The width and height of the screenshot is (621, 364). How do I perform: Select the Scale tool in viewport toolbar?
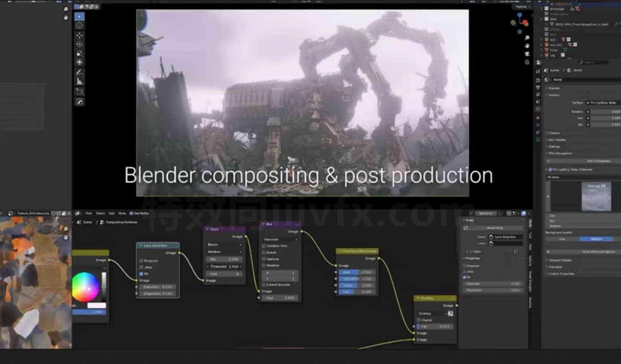79,54
